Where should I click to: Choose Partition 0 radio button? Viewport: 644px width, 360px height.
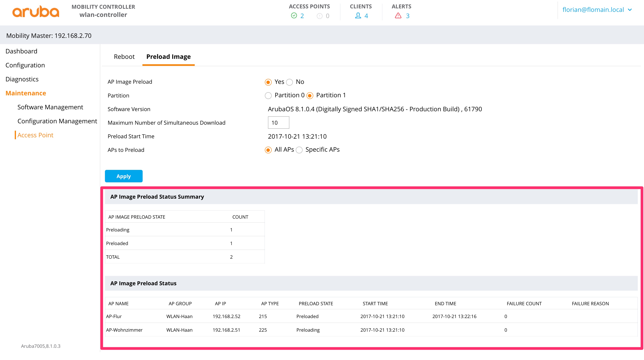(x=268, y=96)
